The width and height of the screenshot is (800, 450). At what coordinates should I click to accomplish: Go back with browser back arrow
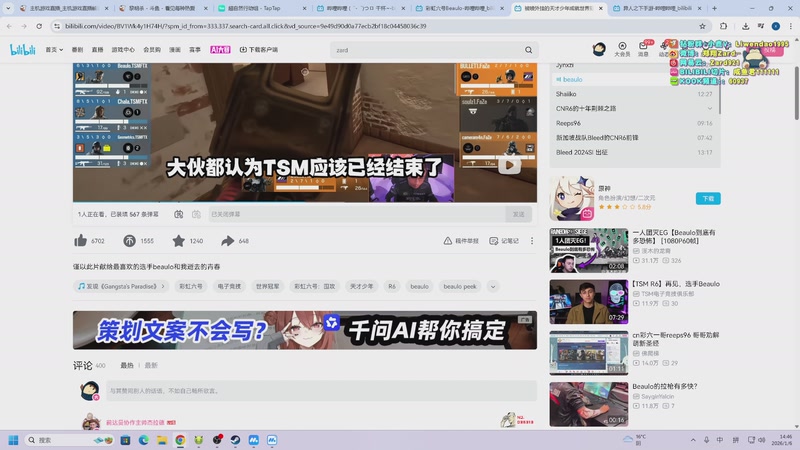pos(9,26)
